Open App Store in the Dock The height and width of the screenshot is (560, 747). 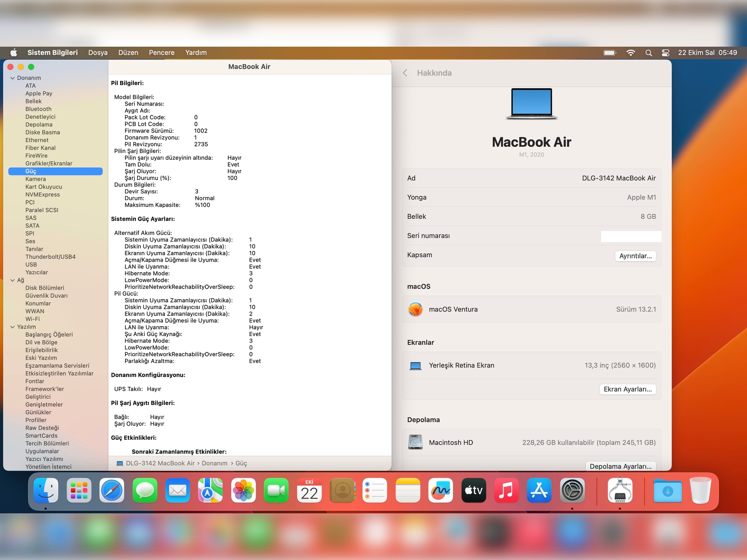pos(539,490)
